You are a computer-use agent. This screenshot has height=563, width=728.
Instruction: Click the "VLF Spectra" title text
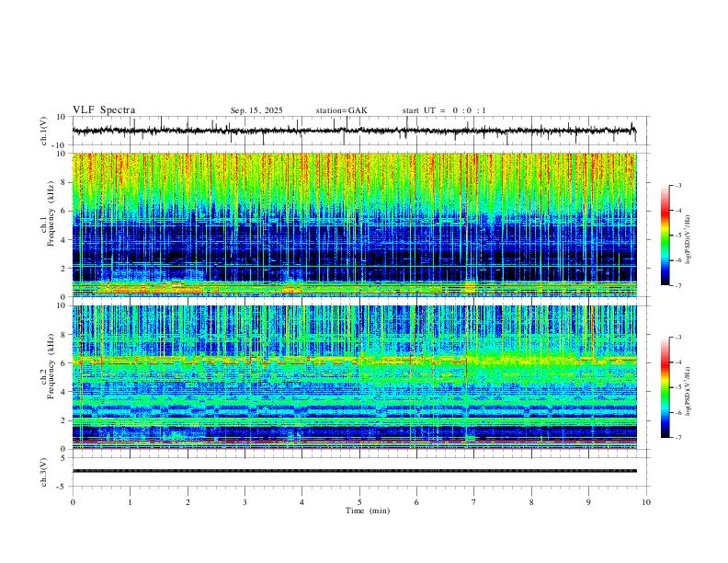104,110
